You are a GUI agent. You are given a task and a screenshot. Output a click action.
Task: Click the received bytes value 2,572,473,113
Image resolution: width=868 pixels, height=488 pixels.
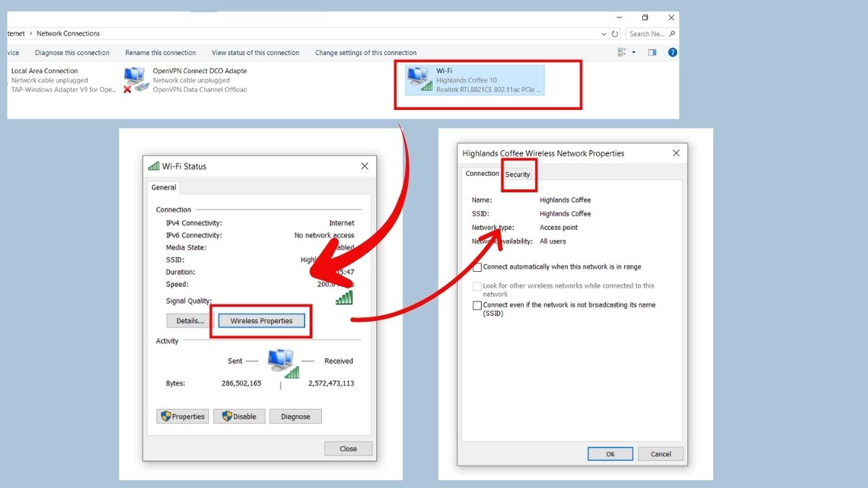click(x=331, y=383)
